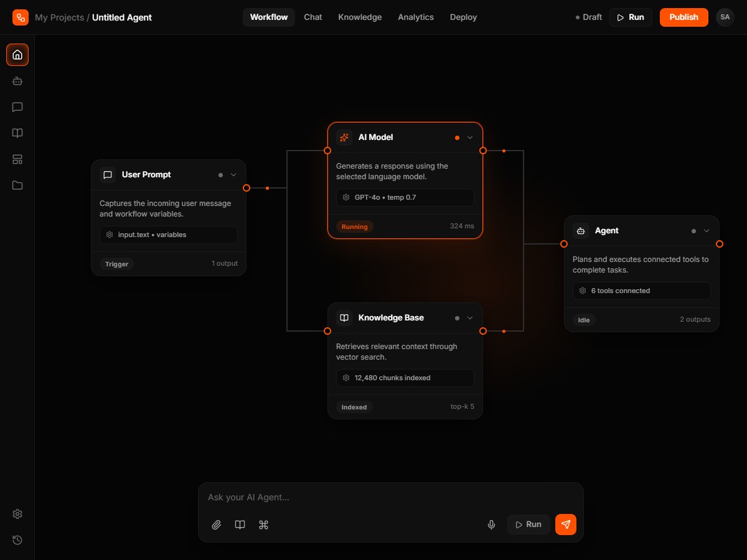The image size is (747, 560).
Task: Open the Home sidebar icon
Action: (17, 55)
